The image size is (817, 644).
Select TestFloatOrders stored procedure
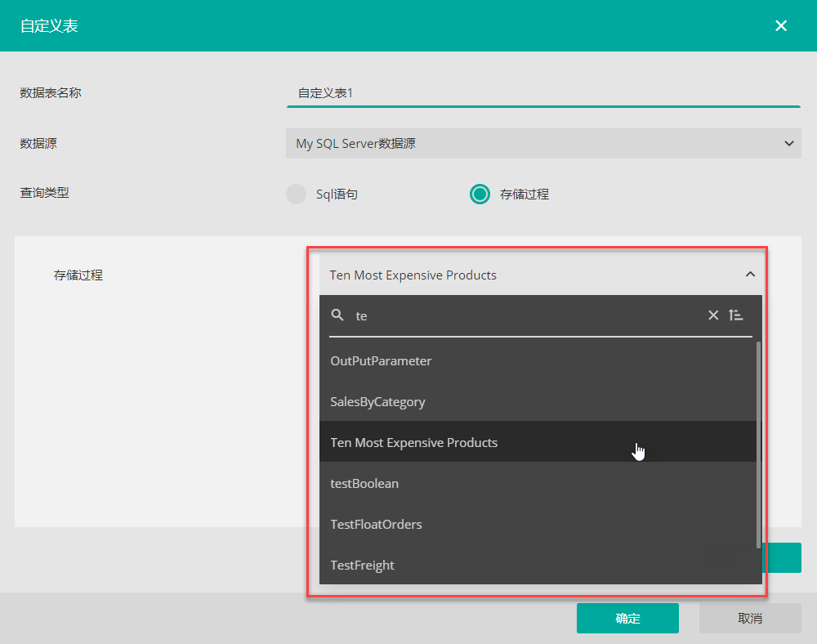tap(376, 524)
